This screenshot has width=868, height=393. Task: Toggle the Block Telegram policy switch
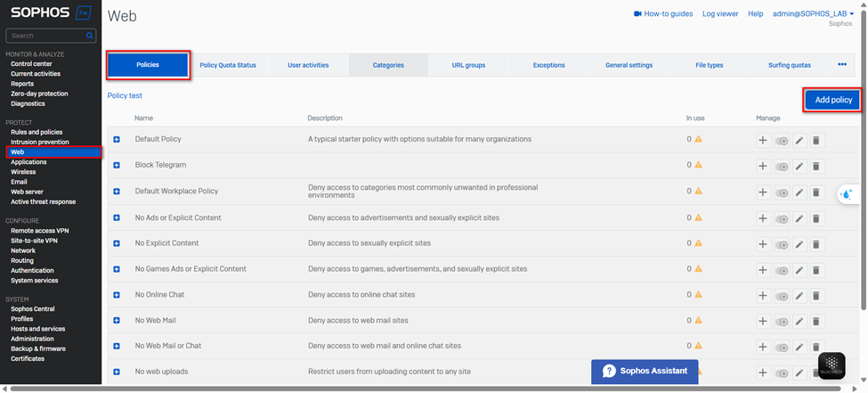coord(782,167)
